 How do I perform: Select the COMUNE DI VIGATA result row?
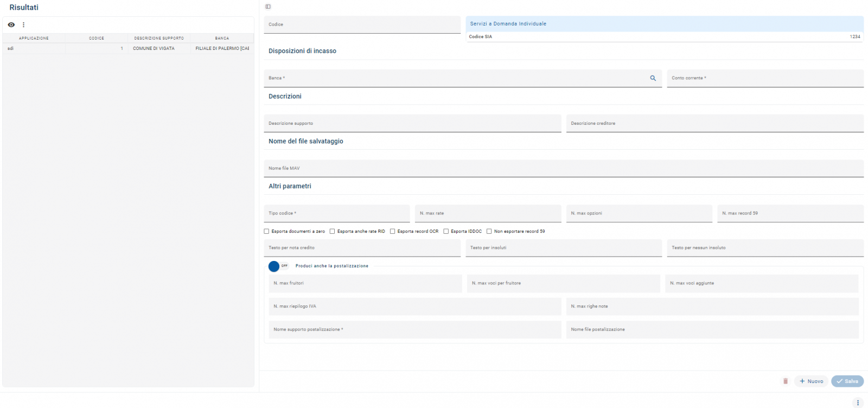[154, 48]
